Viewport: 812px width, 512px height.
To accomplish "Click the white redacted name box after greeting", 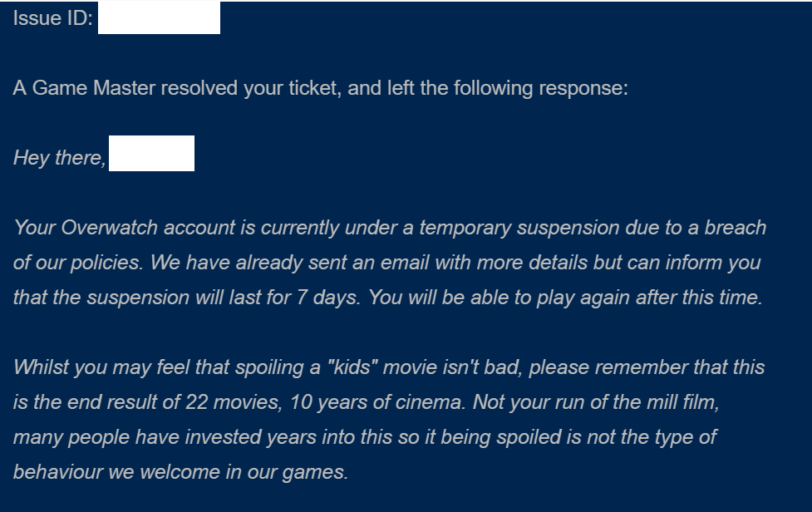I will pyautogui.click(x=151, y=155).
